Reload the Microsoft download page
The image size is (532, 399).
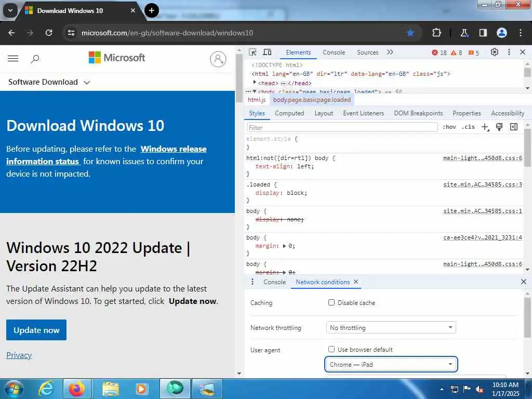(49, 33)
